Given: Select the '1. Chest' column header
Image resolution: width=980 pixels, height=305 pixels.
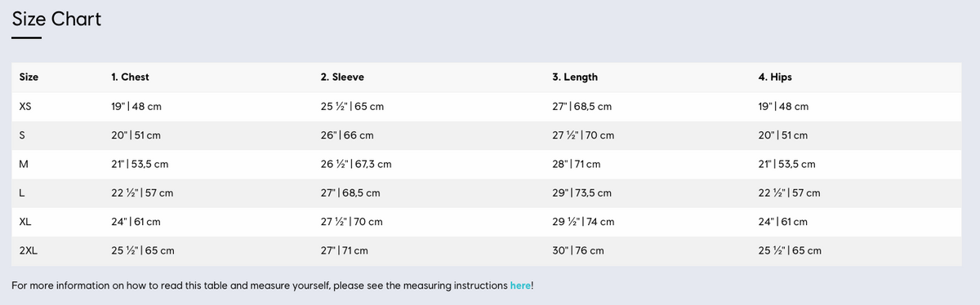Looking at the screenshot, I should [x=130, y=77].
